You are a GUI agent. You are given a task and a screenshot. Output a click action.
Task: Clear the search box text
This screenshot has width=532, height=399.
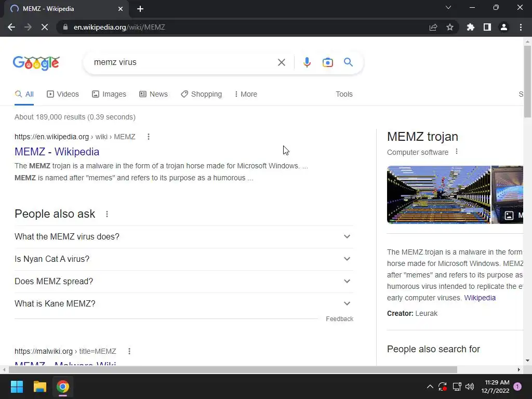pyautogui.click(x=281, y=62)
